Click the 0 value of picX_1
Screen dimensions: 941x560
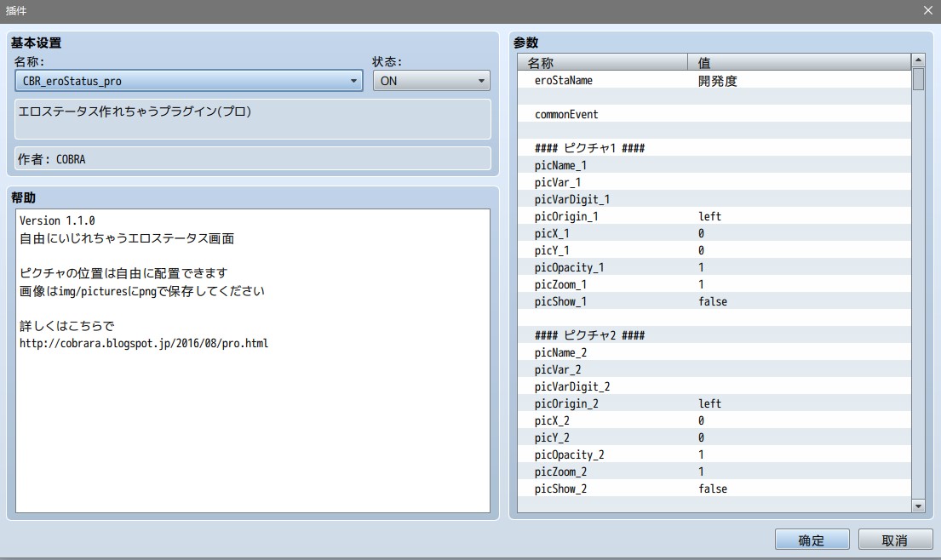click(x=701, y=233)
